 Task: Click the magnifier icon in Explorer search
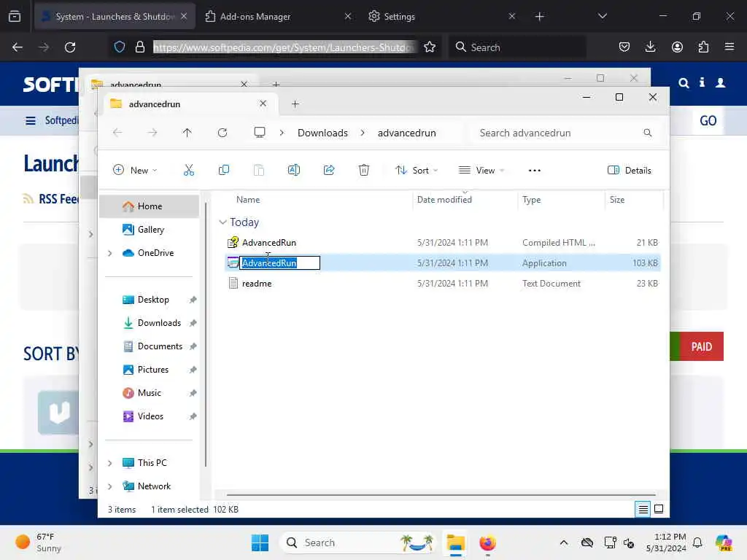(x=648, y=133)
